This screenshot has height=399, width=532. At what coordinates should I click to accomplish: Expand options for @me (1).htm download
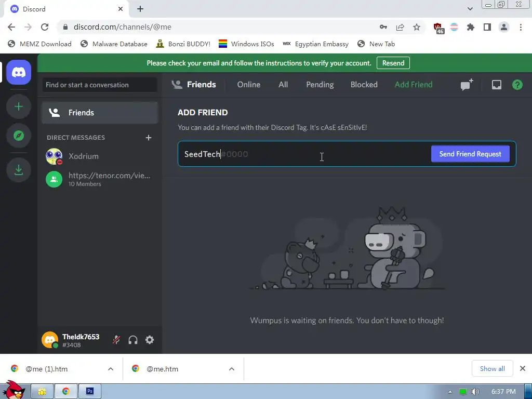click(x=111, y=369)
